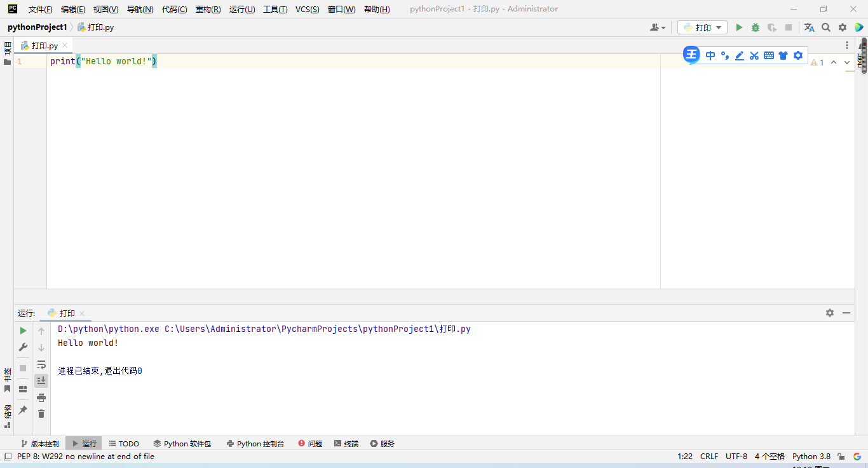Toggle scroll to end in run console
Viewport: 868px width, 468px height.
tap(41, 380)
